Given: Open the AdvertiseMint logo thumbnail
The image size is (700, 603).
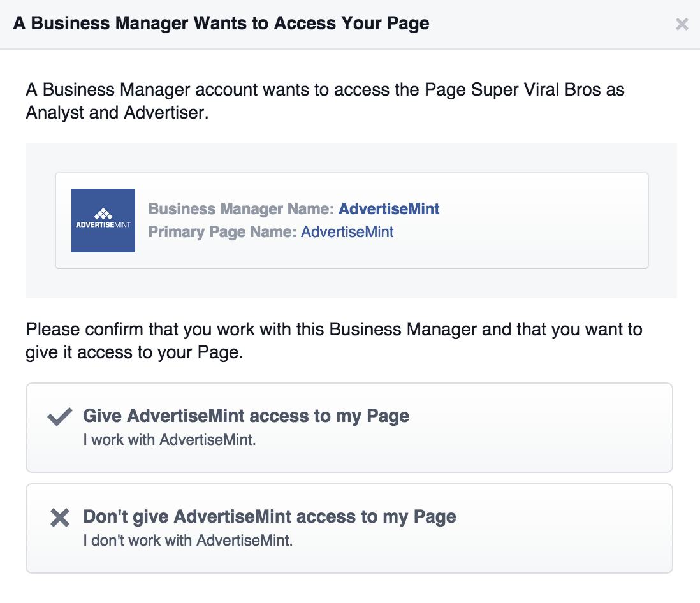Looking at the screenshot, I should click(103, 221).
